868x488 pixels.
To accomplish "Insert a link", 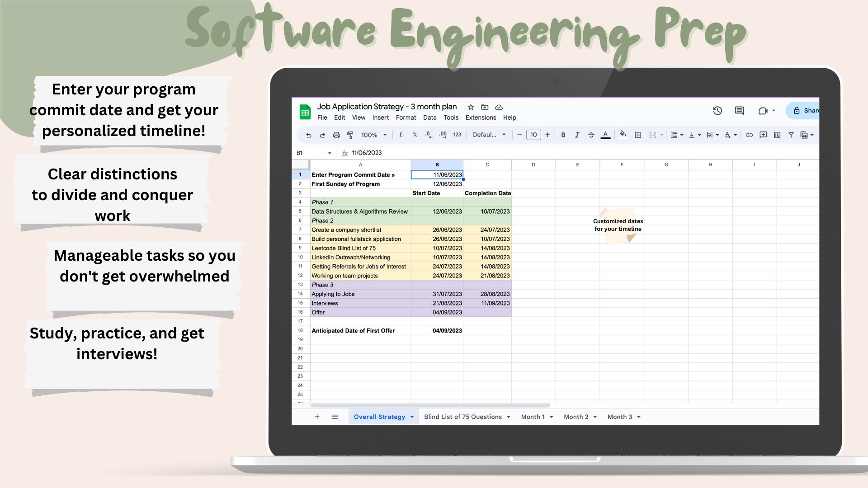I will coord(750,135).
